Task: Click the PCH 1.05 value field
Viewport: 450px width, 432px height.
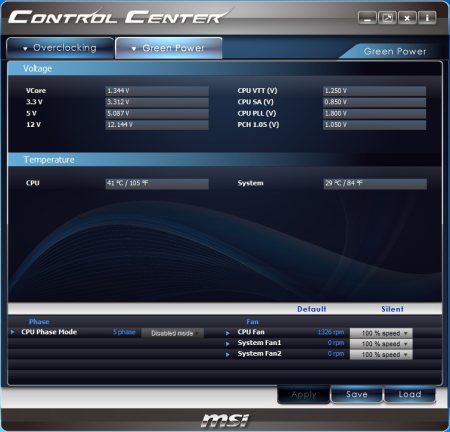Action: [x=374, y=125]
